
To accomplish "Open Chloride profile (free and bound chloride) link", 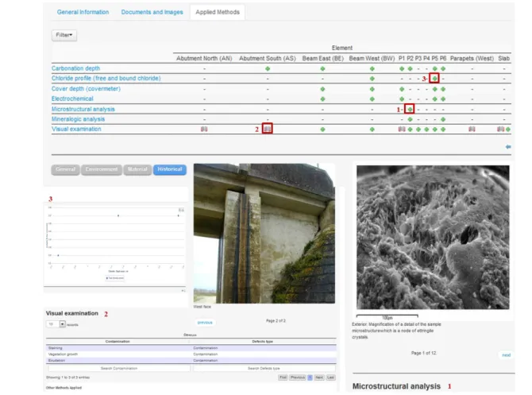I will coord(106,78).
